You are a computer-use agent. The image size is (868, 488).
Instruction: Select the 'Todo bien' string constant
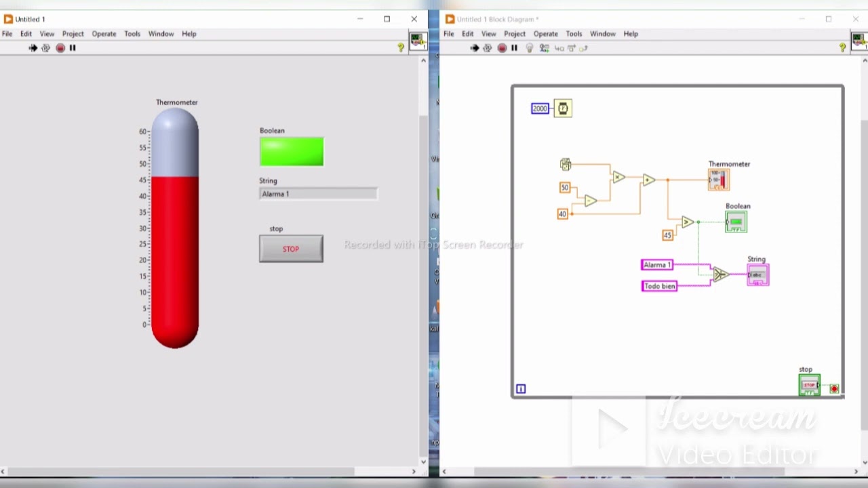tap(659, 286)
